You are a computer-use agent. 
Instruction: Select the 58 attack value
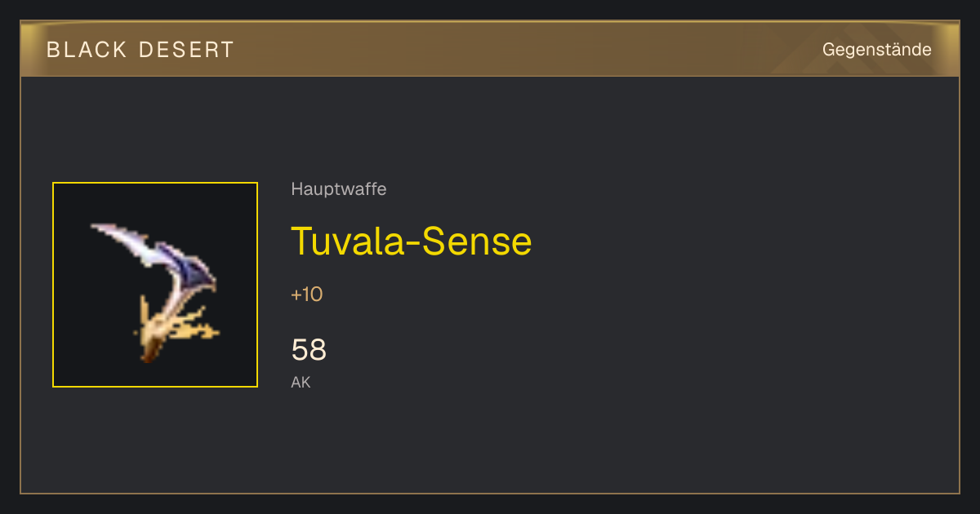309,350
